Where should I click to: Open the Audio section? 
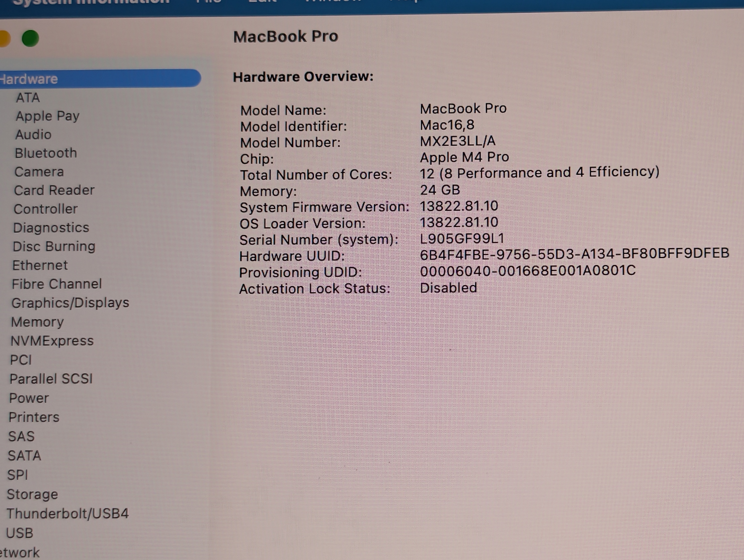pyautogui.click(x=33, y=134)
